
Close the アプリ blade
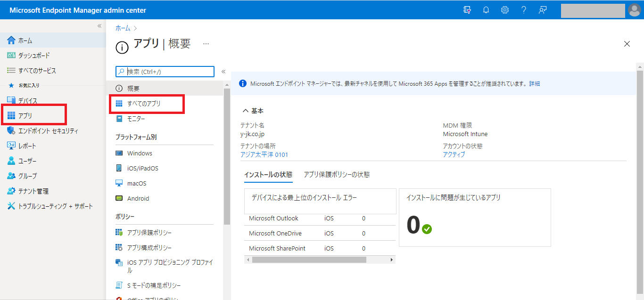[x=627, y=44]
